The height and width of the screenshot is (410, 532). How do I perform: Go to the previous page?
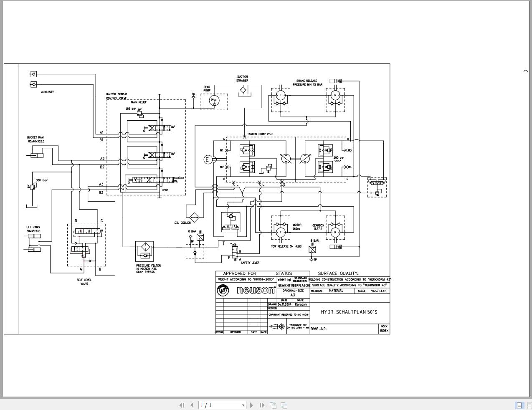tap(192, 405)
